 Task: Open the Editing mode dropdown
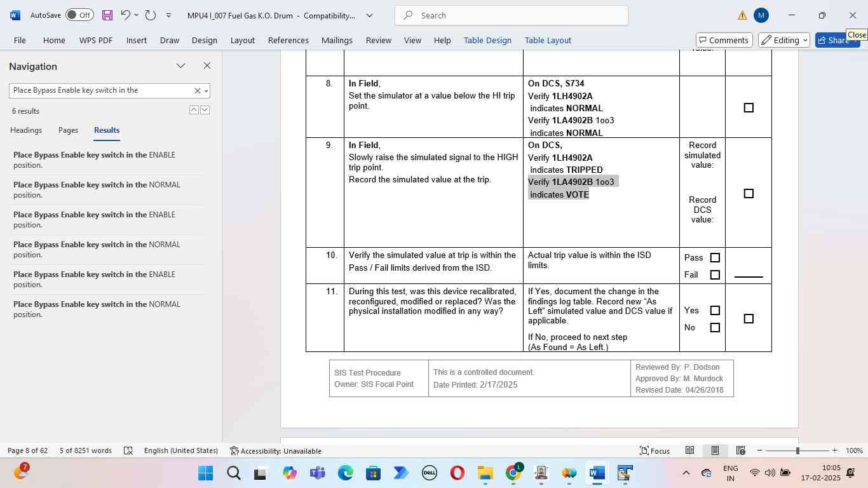point(784,40)
